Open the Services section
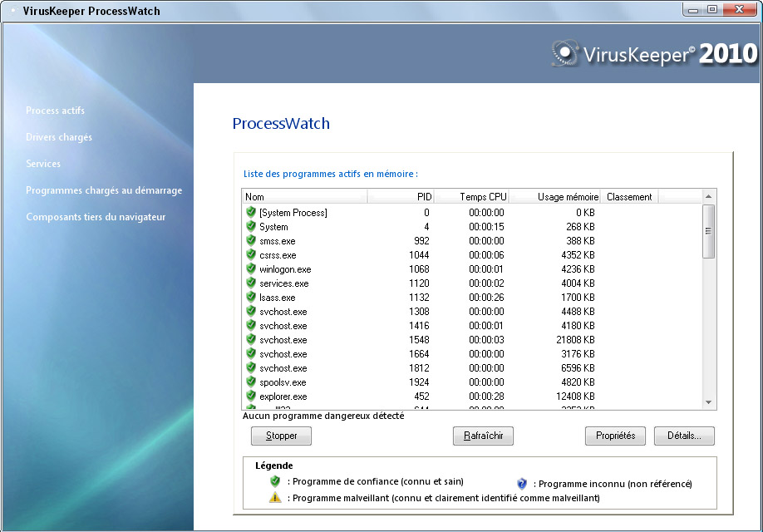This screenshot has height=532, width=763. click(43, 164)
